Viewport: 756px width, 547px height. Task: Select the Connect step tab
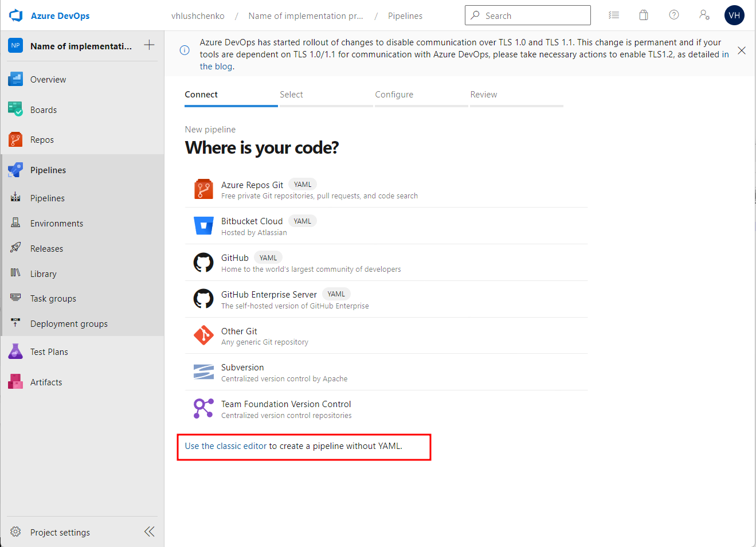201,95
